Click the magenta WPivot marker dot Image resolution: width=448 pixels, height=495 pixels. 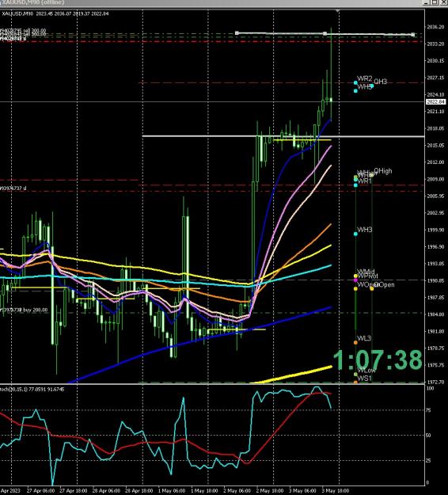click(355, 280)
